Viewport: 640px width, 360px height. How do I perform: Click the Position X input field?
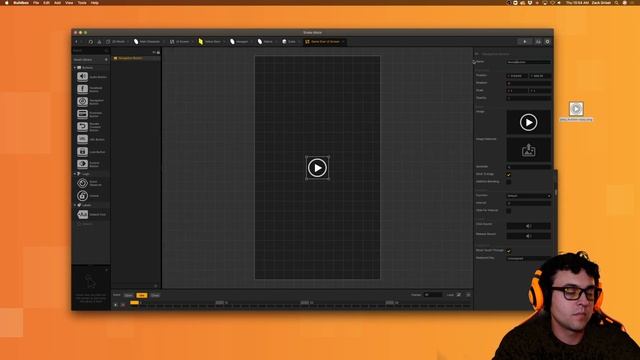point(517,76)
